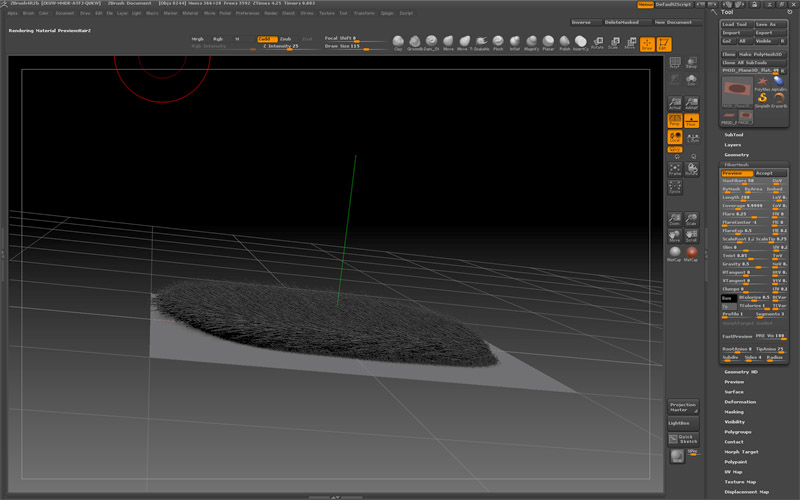Toggle the Floor grid button
The image size is (800, 500).
[691, 120]
